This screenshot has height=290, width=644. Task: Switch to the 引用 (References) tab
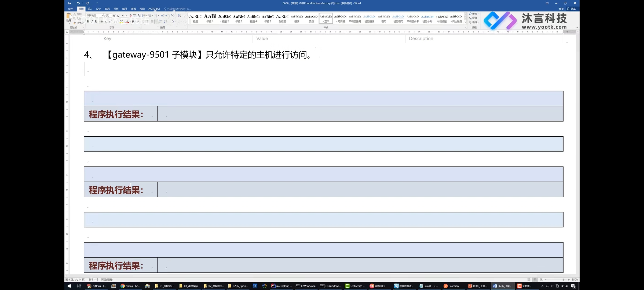[116, 9]
